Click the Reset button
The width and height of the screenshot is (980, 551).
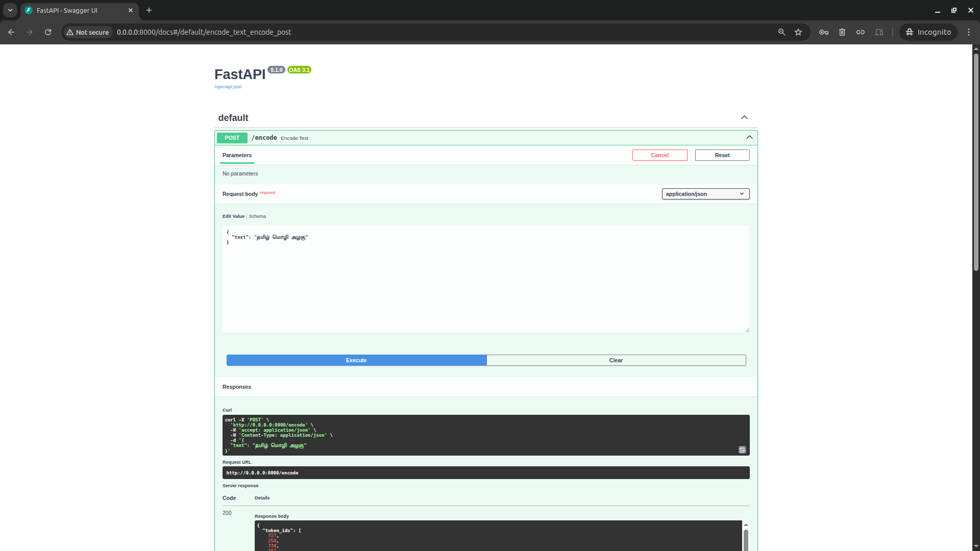pos(722,155)
